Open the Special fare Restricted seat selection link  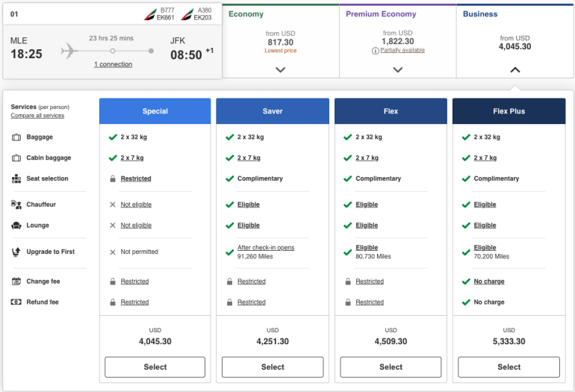[136, 179]
